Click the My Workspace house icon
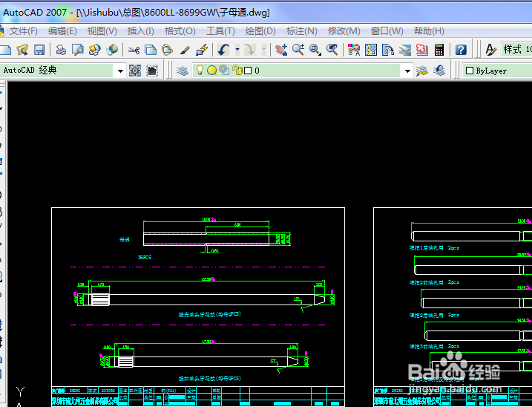The image size is (532, 407). pos(152,71)
